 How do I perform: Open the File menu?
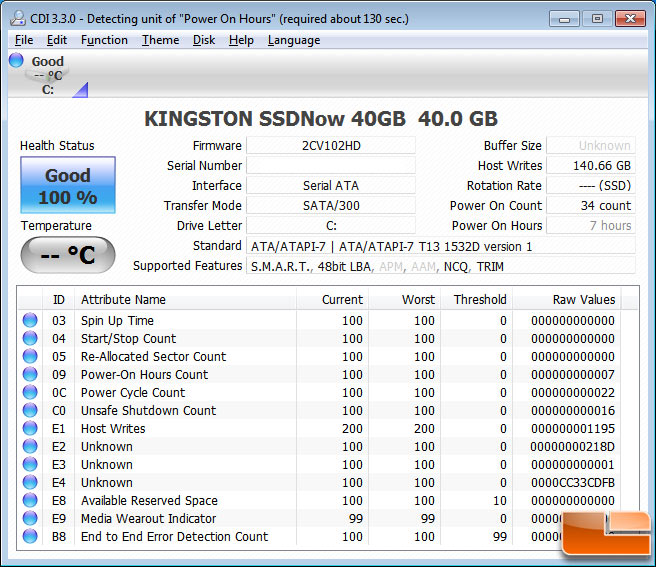point(24,40)
